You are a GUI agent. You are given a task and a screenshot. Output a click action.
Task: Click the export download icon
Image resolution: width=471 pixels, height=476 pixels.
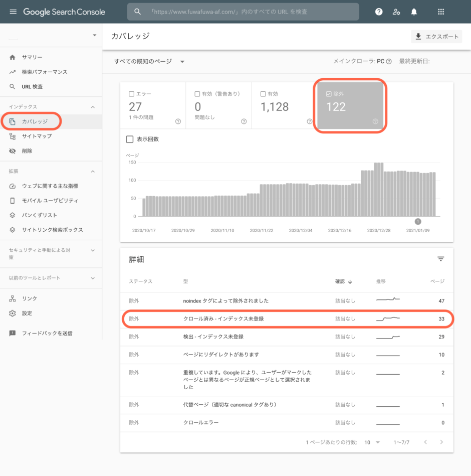pos(418,37)
